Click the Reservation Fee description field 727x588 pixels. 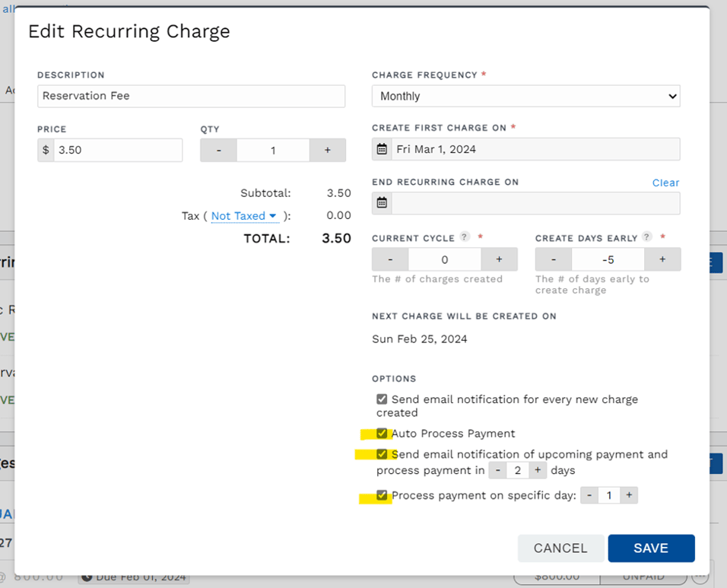[190, 96]
